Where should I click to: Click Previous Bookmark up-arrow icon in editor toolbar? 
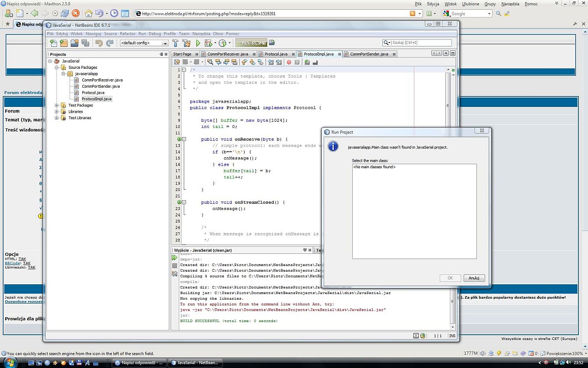pos(244,62)
